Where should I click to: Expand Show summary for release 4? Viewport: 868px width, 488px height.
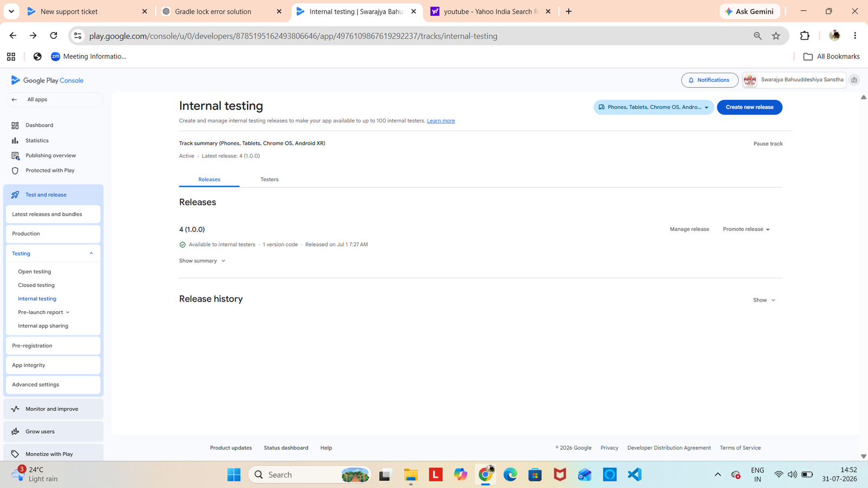(x=202, y=261)
